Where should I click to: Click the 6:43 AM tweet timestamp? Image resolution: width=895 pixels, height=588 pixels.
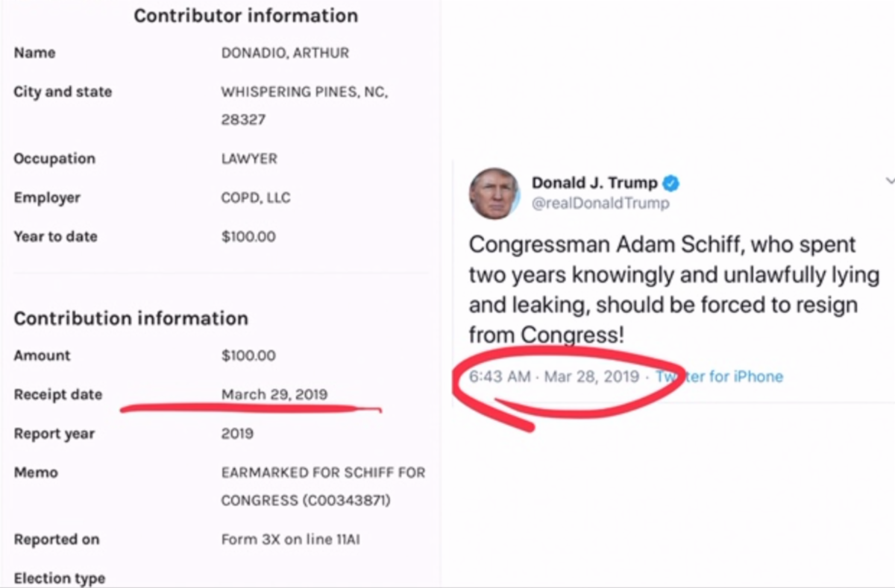pyautogui.click(x=499, y=376)
